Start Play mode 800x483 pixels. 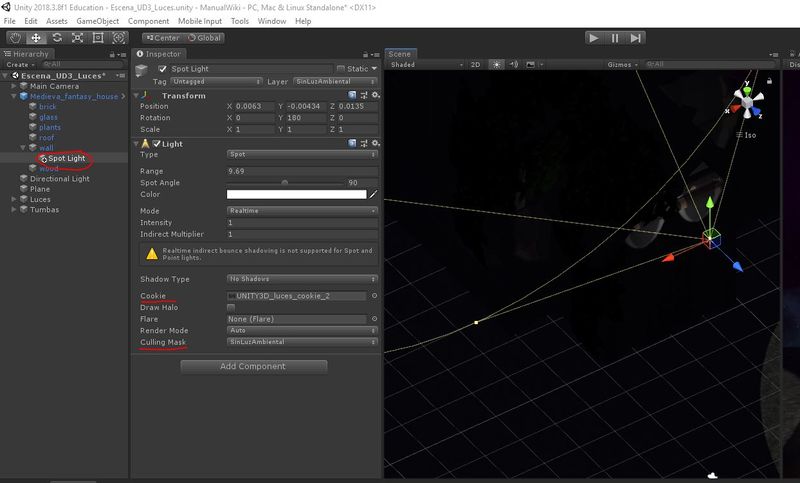[594, 38]
